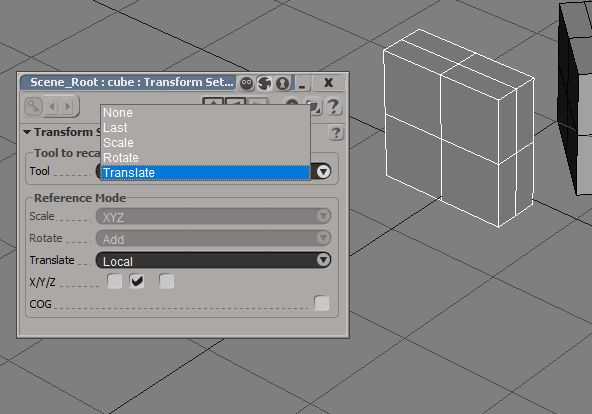Screen dimensions: 592x414
Task: Enable the X axis checkbox
Action: tap(114, 282)
